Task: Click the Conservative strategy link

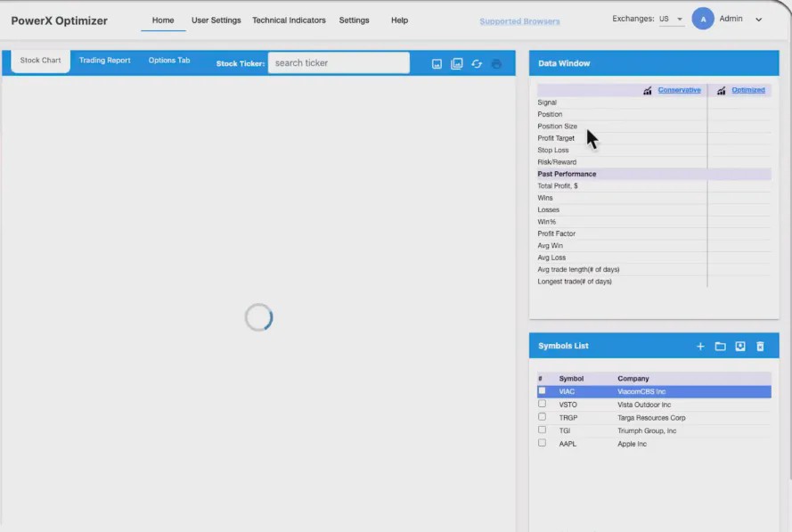Action: point(680,90)
